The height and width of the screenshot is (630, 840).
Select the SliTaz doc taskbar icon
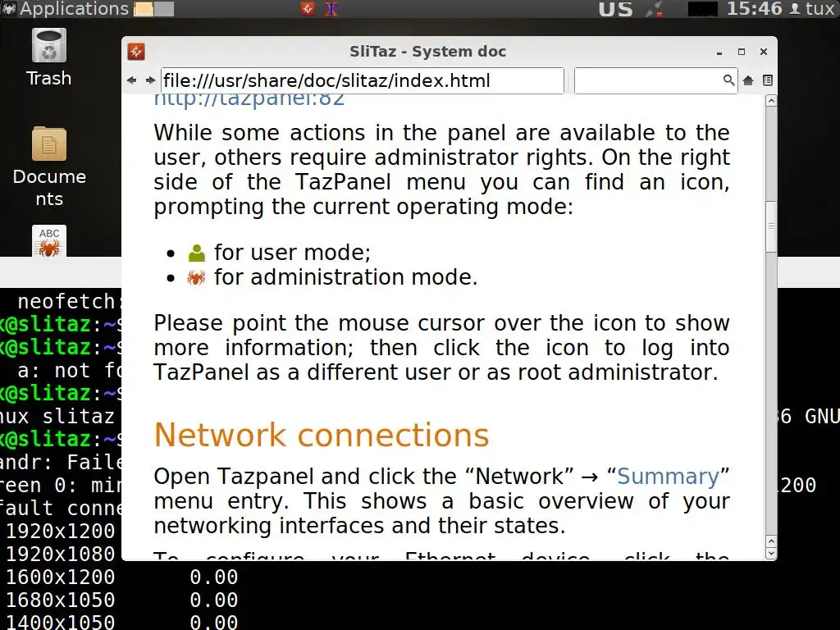[307, 8]
